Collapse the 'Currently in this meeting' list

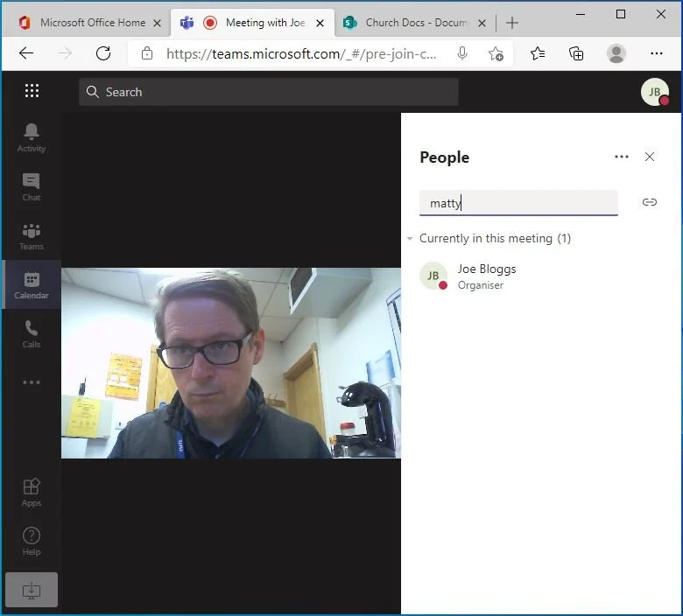(x=410, y=239)
